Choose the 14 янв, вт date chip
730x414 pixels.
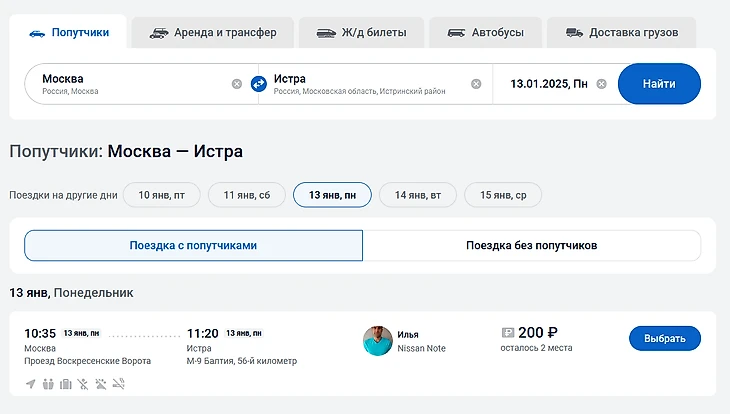(x=417, y=195)
